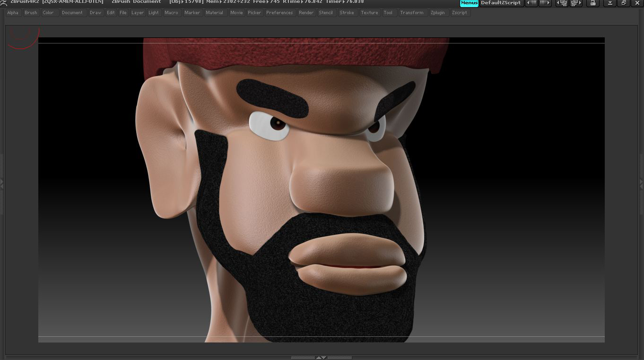Open the Preferences menu
This screenshot has width=644, height=360.
point(279,13)
